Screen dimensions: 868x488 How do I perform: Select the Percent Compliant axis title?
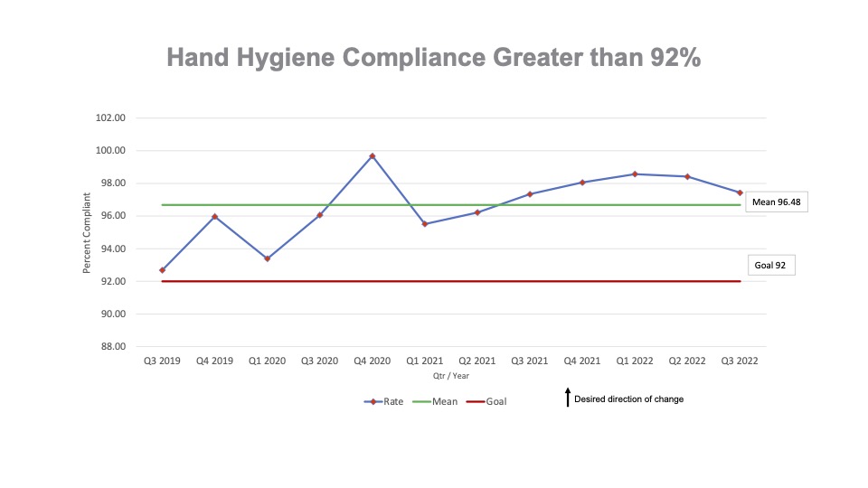point(88,231)
